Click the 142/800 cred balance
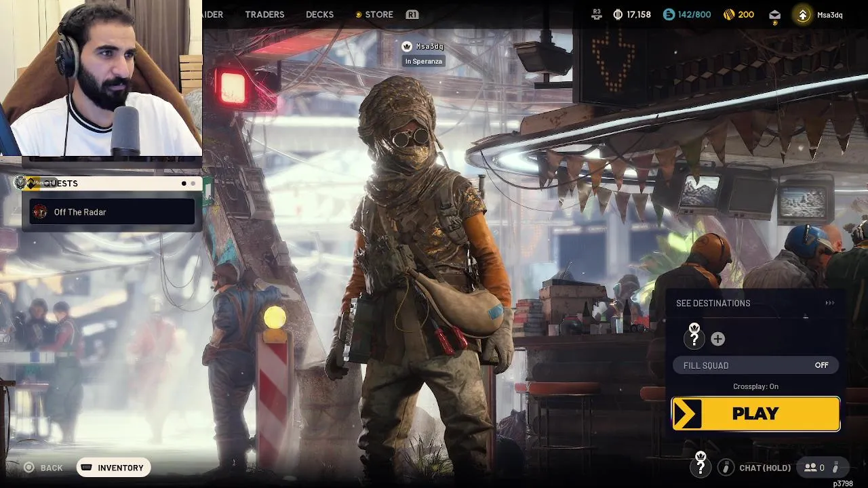868x488 pixels. pyautogui.click(x=694, y=14)
